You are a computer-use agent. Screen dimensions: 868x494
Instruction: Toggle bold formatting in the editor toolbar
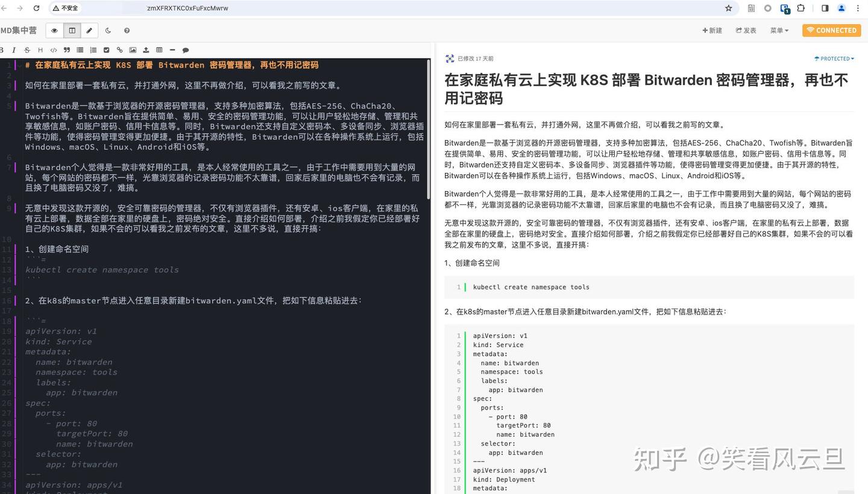coord(2,50)
